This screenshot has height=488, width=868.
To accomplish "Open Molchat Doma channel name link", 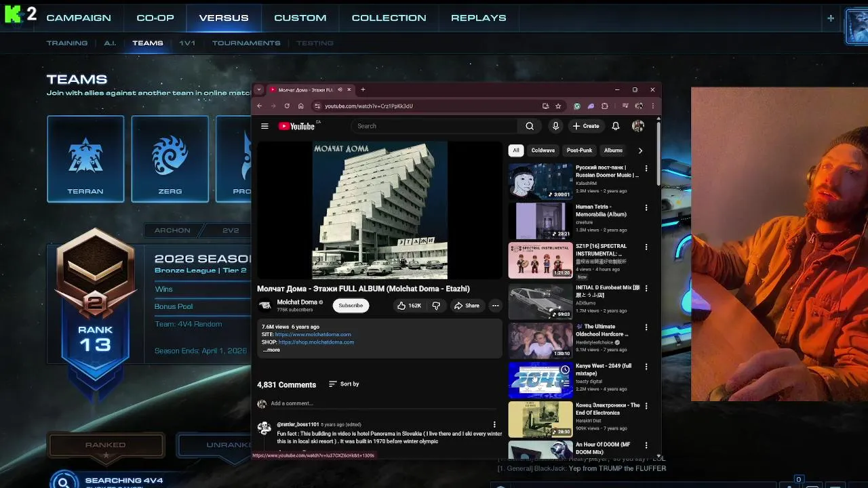I will (x=297, y=302).
